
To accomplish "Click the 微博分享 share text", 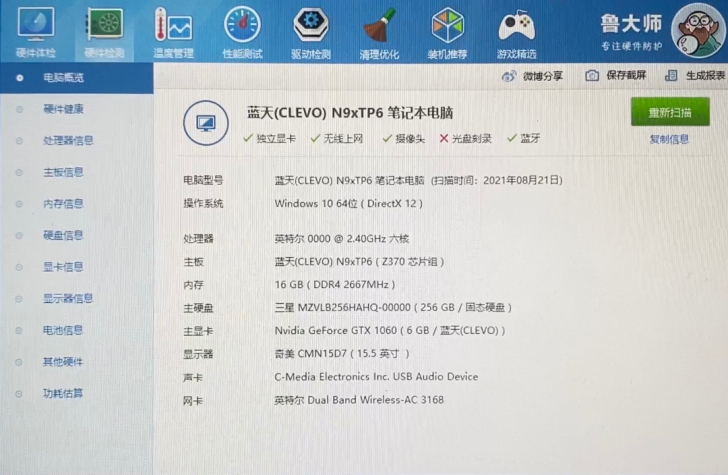I will [x=543, y=76].
